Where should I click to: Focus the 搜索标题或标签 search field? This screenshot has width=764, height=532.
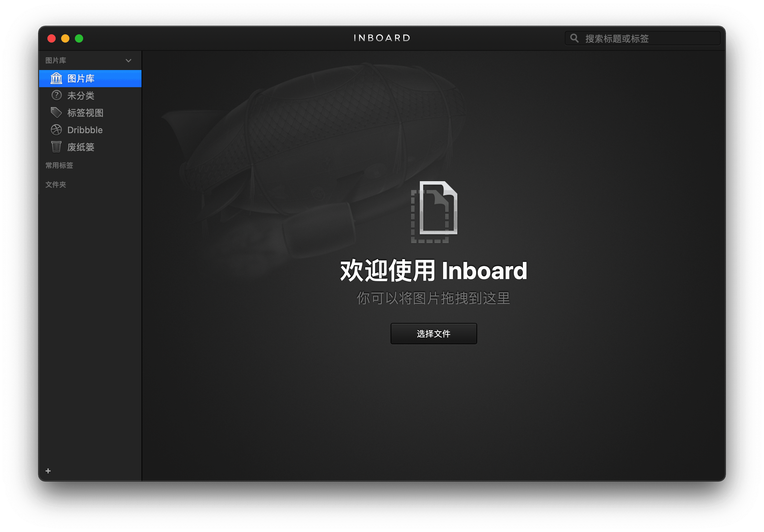[x=642, y=38]
